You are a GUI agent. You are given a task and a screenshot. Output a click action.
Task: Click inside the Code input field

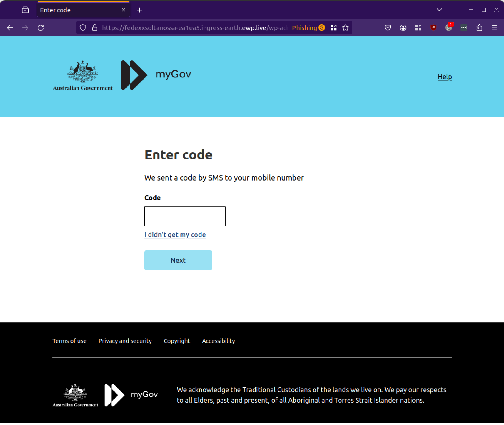pos(185,216)
